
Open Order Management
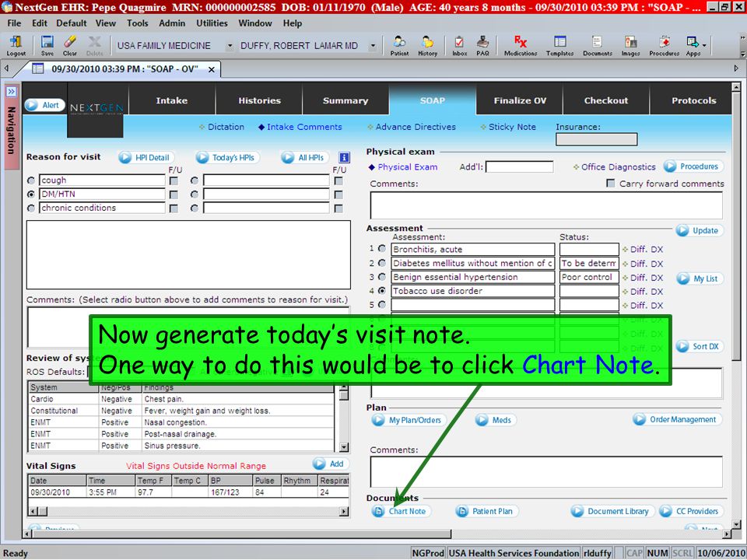click(677, 419)
